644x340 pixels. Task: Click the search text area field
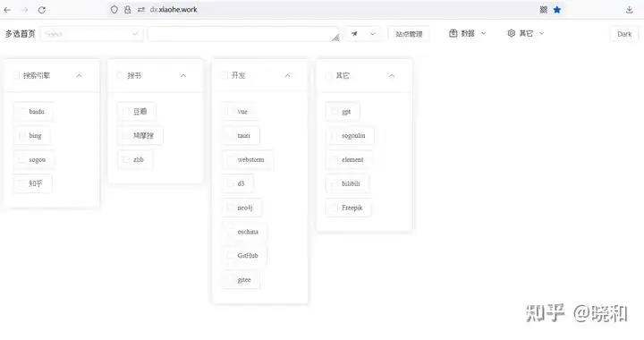(243, 34)
